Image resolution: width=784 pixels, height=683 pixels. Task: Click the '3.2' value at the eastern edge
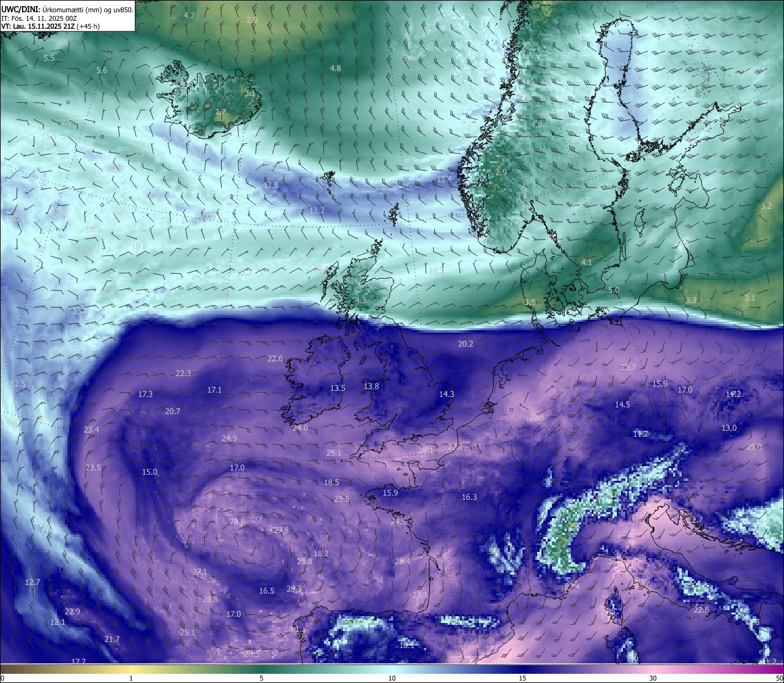click(766, 206)
